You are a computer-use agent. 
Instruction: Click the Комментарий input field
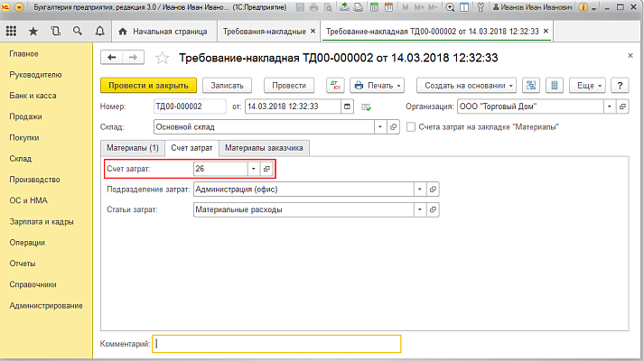coord(275,343)
